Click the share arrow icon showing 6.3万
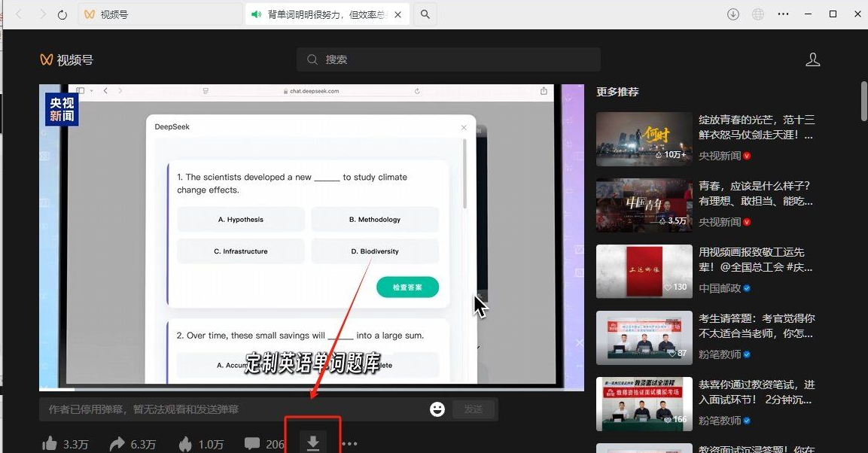The height and width of the screenshot is (453, 868). tap(117, 444)
